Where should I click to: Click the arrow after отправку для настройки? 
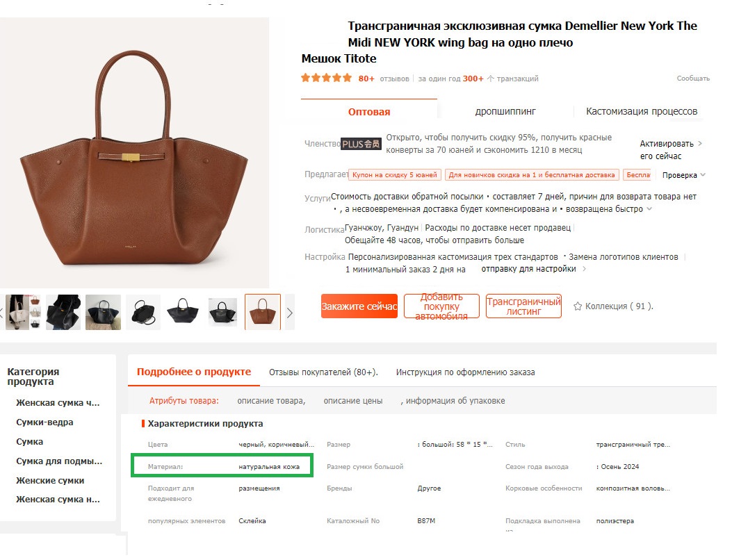(584, 269)
